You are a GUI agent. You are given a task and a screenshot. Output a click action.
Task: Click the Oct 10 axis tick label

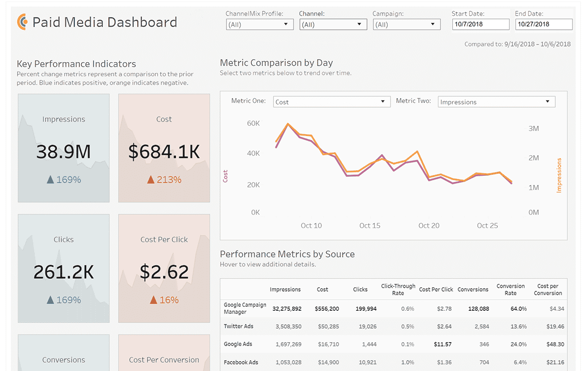point(311,226)
